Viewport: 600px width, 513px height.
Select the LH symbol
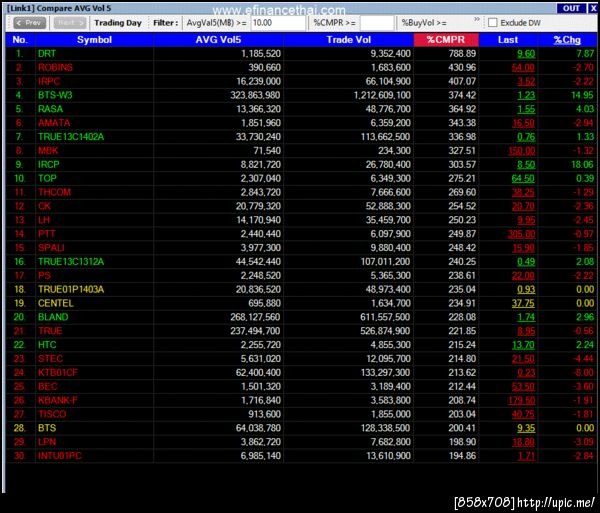coord(44,220)
